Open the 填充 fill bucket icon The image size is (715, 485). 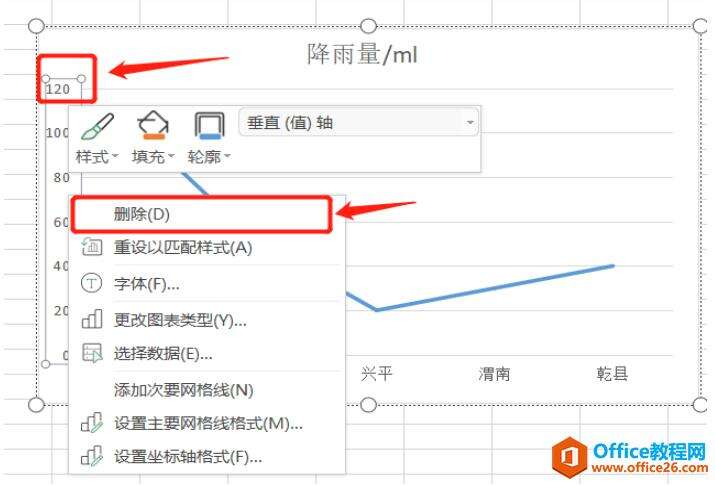click(153, 125)
